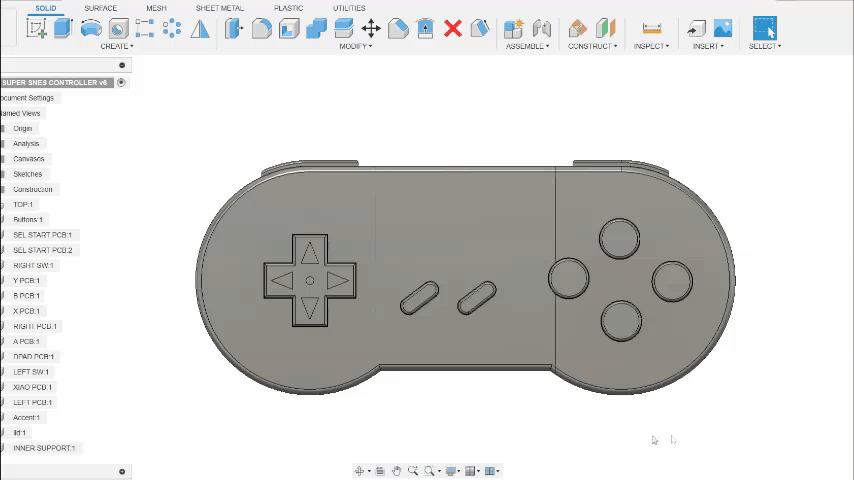This screenshot has width=854, height=480.
Task: Activate the Select window tool
Action: (x=765, y=28)
